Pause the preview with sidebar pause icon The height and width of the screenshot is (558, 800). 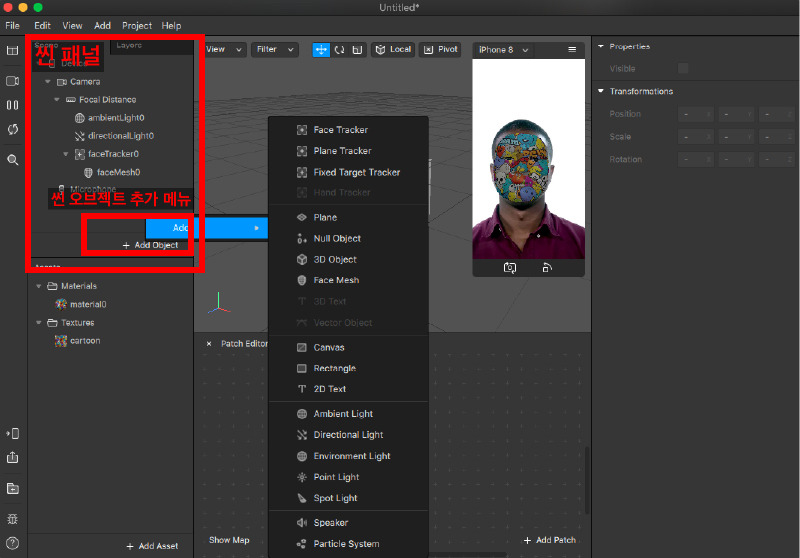pos(13,105)
